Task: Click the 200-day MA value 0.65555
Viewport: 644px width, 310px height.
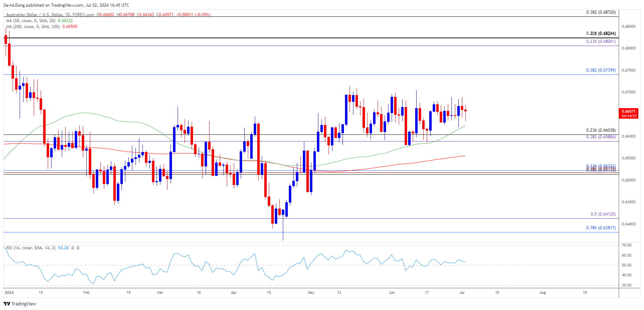Action: pyautogui.click(x=70, y=27)
